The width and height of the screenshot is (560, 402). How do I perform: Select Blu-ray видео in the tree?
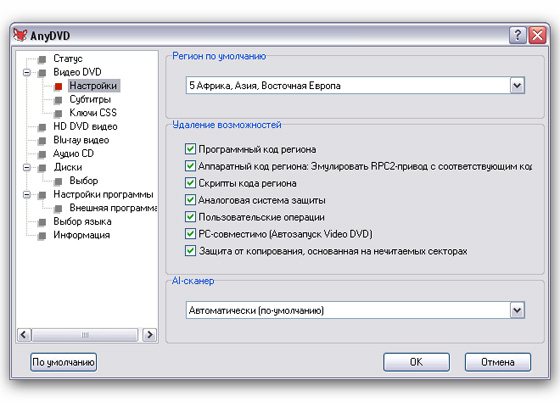point(81,140)
